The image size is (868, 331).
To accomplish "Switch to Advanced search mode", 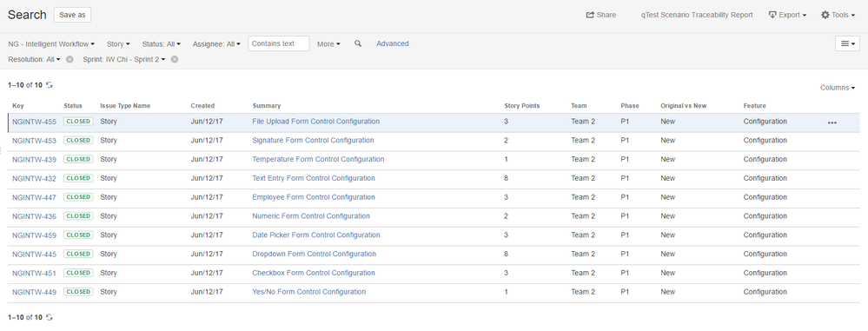I will point(393,43).
